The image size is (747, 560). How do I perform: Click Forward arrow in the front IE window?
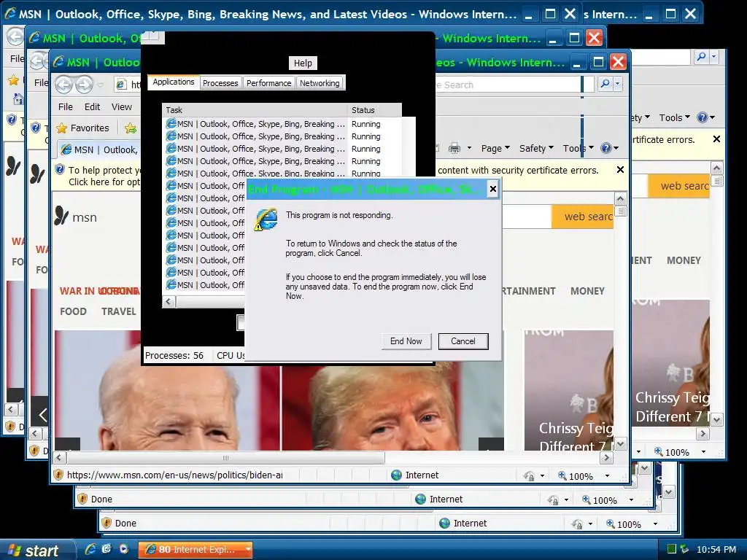pos(85,85)
